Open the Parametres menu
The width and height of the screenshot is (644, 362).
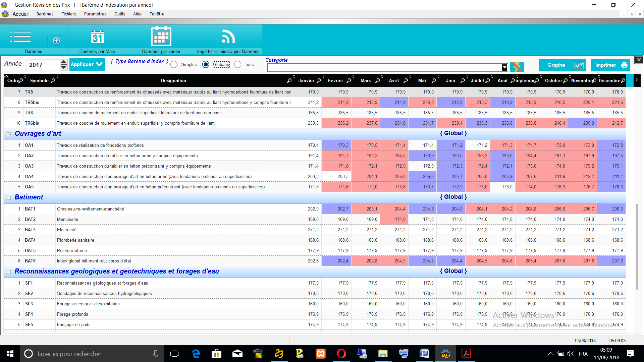click(x=95, y=14)
